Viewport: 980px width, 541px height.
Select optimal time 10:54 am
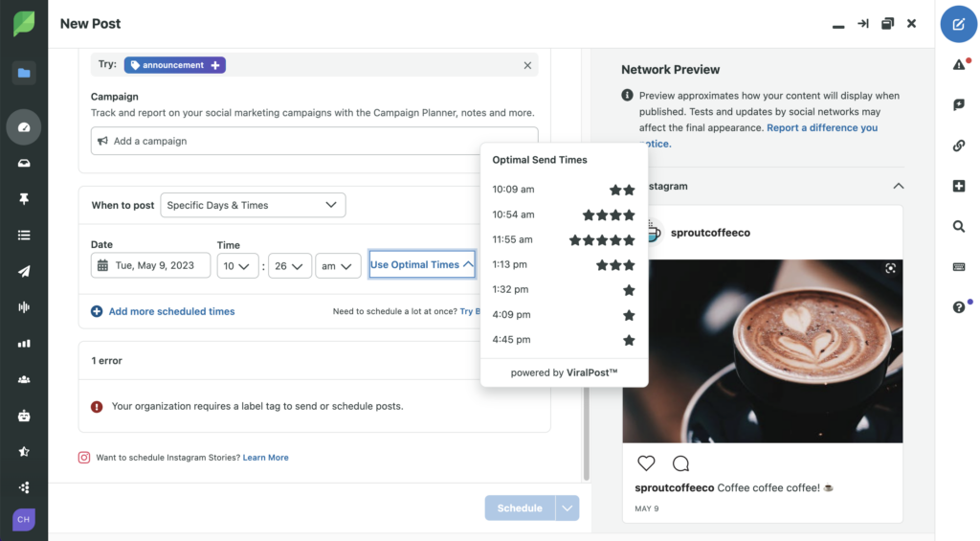(563, 214)
